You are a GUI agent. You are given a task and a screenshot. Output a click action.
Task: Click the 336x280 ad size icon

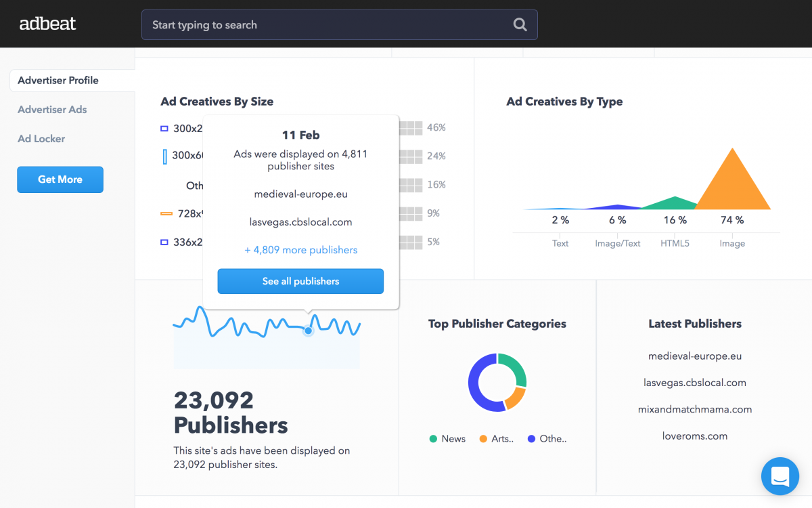click(164, 242)
